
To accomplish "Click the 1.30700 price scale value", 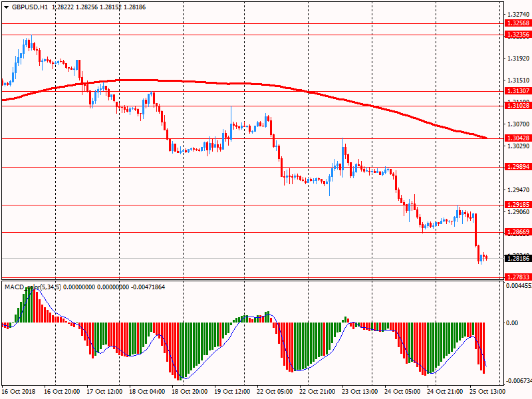I will 518,124.
